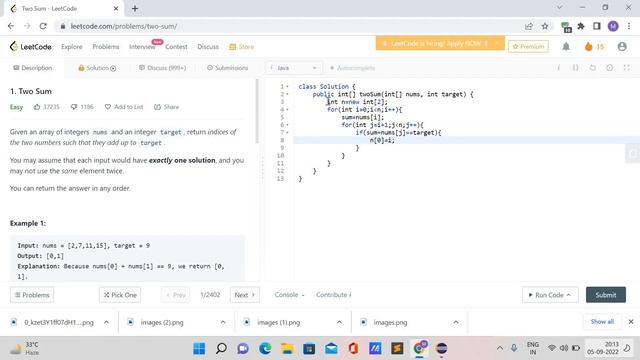
Task: Expand the Console panel
Action: coord(289,295)
